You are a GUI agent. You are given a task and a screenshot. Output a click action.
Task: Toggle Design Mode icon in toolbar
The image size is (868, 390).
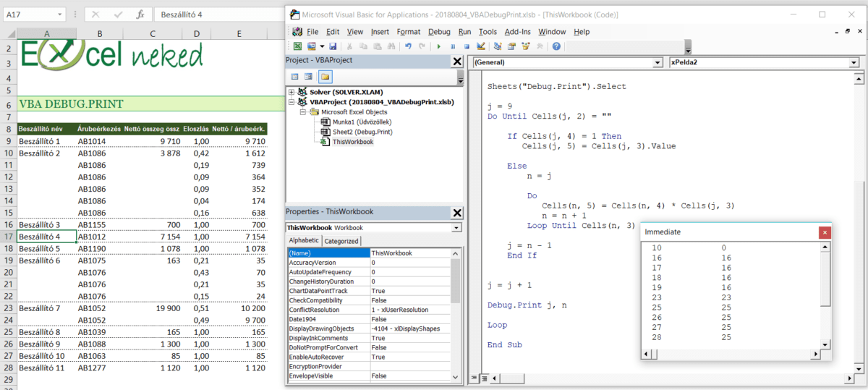point(480,46)
